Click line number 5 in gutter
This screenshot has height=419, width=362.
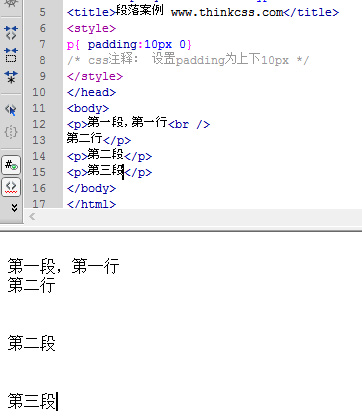42,12
